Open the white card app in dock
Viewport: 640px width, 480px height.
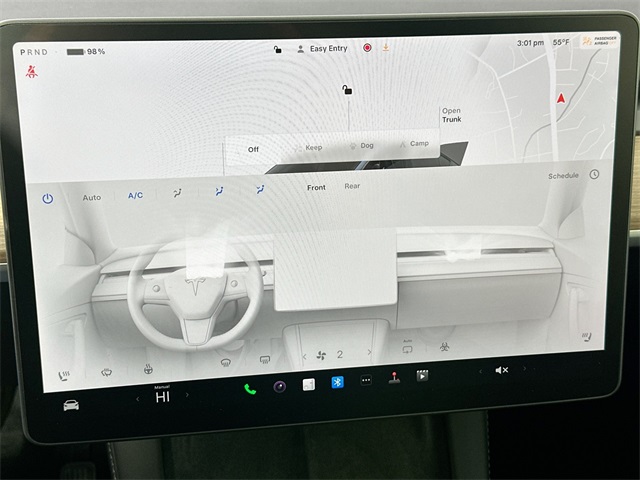coord(309,384)
